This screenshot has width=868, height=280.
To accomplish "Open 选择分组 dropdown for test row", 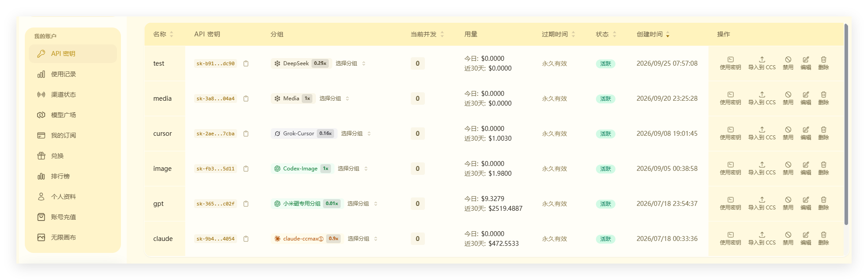I will (x=350, y=63).
